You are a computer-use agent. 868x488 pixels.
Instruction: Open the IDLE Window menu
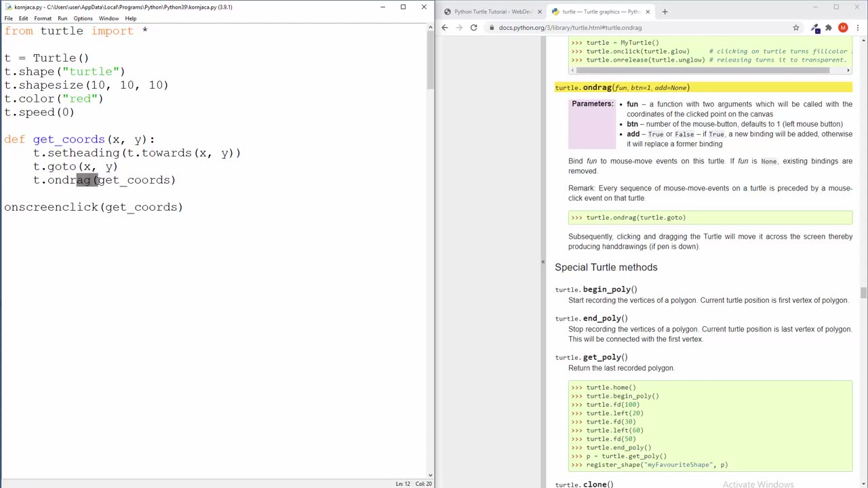pyautogui.click(x=108, y=18)
